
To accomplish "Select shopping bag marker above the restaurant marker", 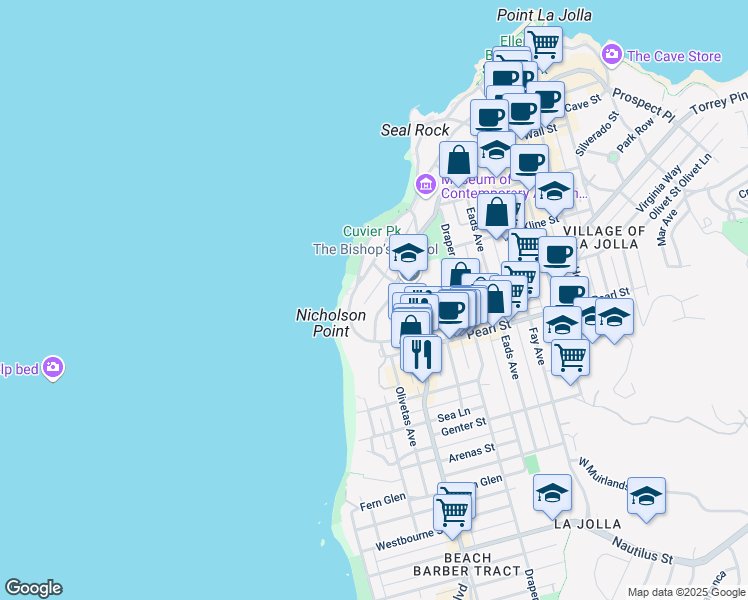I will point(410,329).
